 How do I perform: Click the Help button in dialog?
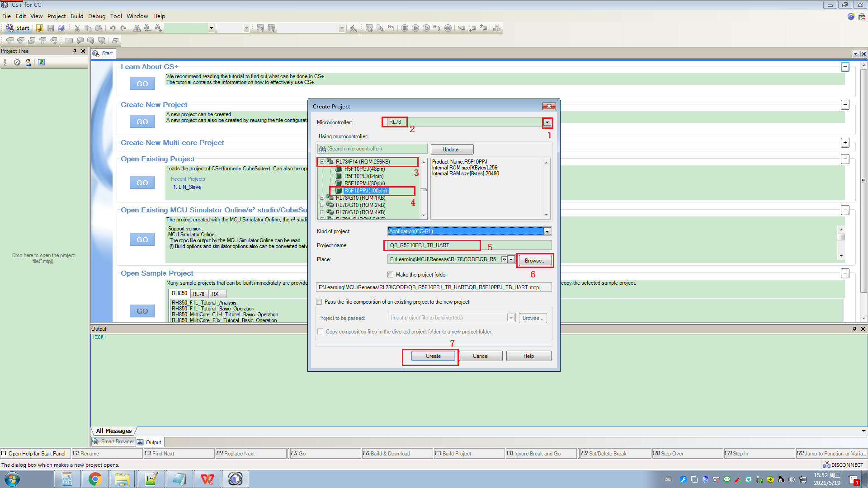point(528,356)
